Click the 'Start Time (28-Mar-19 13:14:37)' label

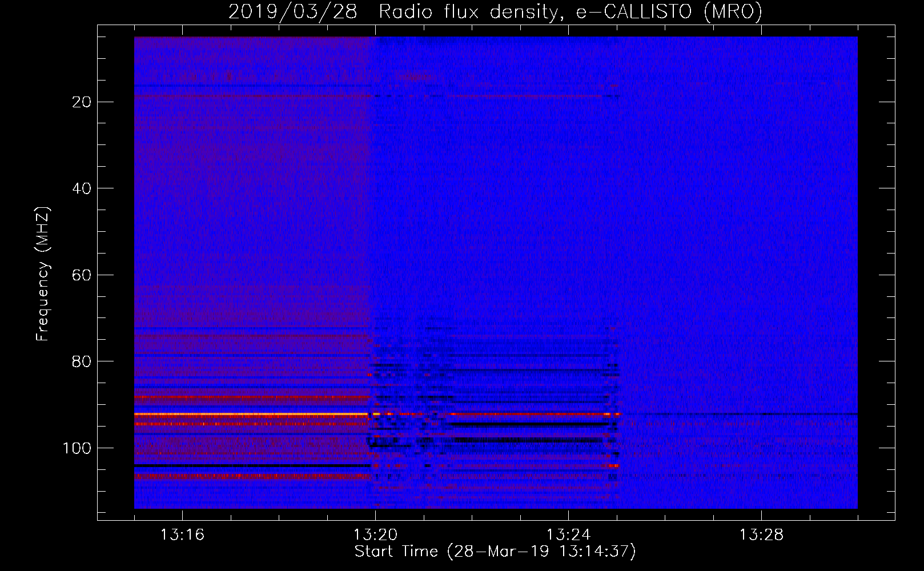[x=495, y=552]
